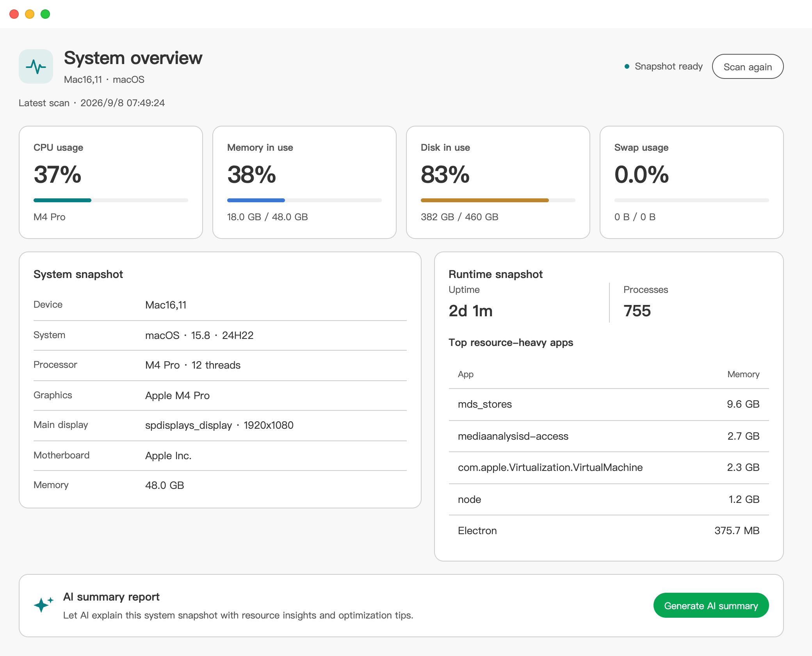The width and height of the screenshot is (812, 656).
Task: Click the Snapshot ready status dot
Action: coord(627,66)
